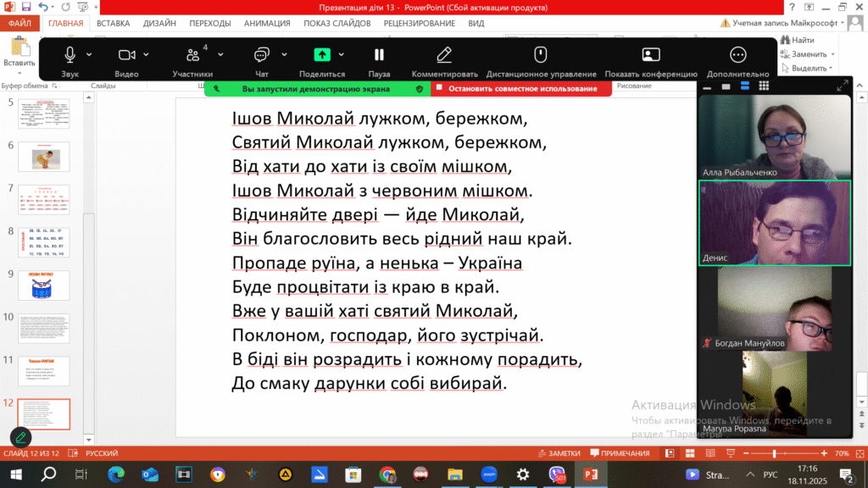The image size is (868, 488).
Task: Select slide 9 thumbnail in panel
Action: (43, 286)
